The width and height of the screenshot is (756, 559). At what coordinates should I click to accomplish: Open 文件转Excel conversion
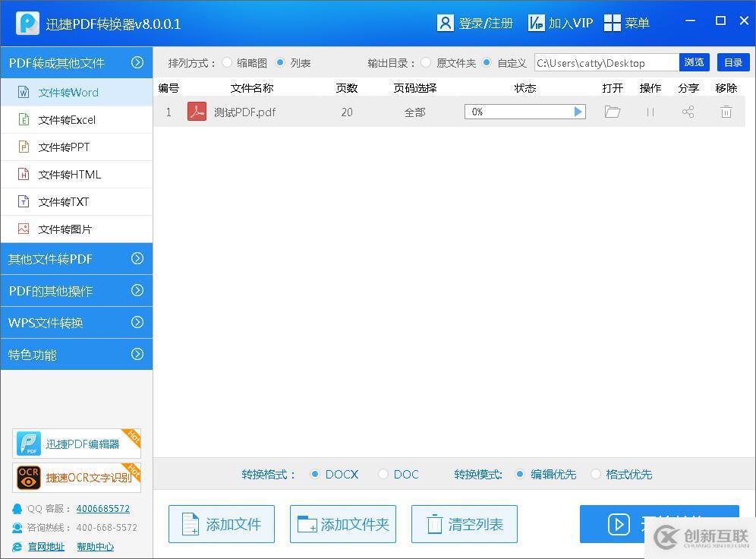(77, 119)
